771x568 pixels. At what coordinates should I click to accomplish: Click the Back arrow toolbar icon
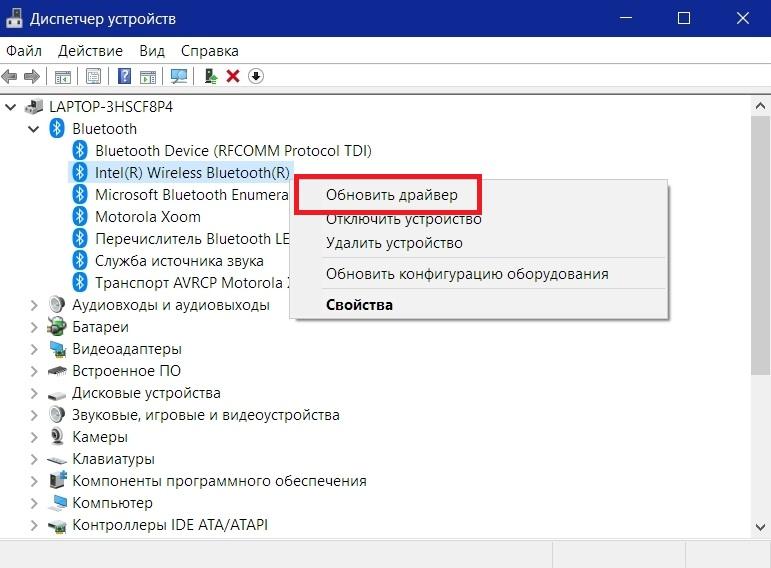coord(9,76)
